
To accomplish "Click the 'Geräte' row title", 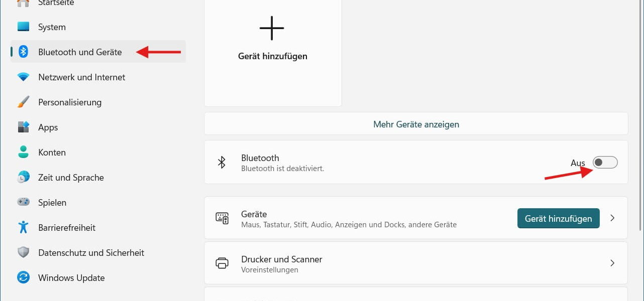I will [x=254, y=214].
